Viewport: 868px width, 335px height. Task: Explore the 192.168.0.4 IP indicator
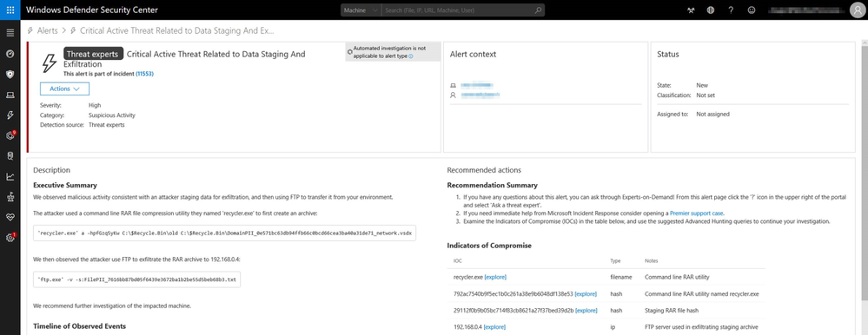coord(494,327)
